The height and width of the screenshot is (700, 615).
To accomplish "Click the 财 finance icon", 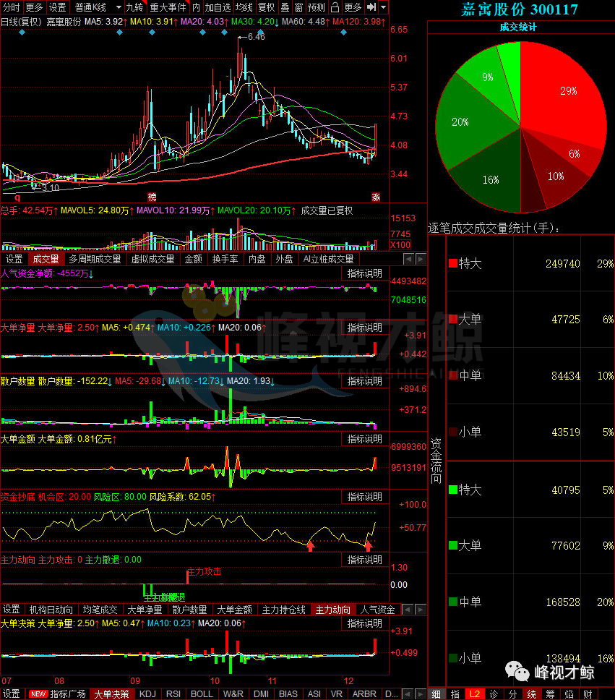I will click(x=588, y=693).
